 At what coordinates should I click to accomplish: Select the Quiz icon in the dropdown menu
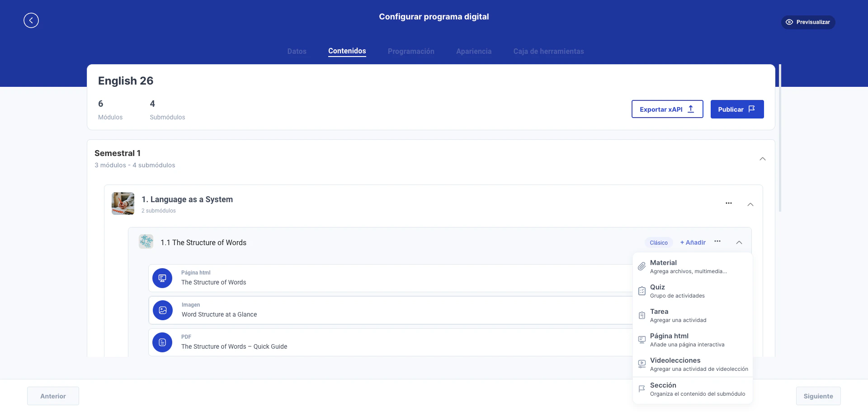pyautogui.click(x=642, y=291)
